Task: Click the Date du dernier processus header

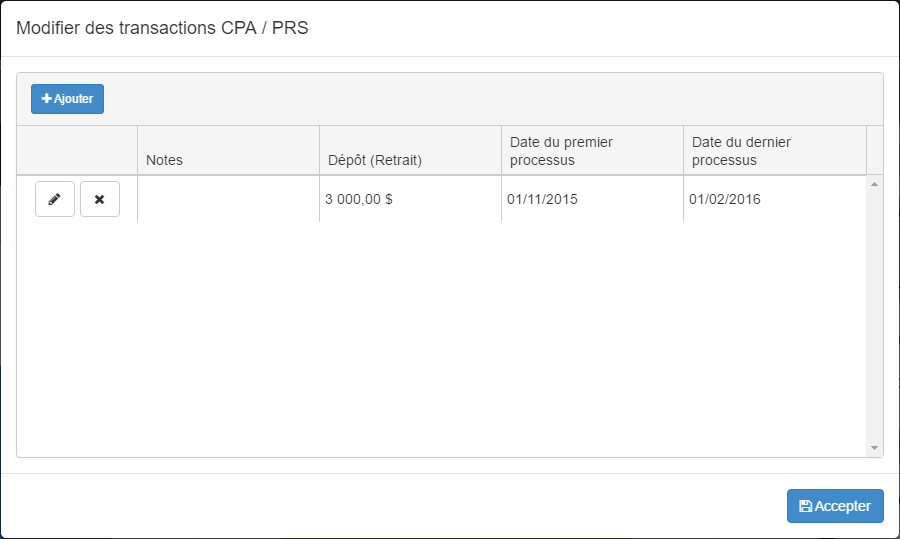Action: tap(741, 151)
